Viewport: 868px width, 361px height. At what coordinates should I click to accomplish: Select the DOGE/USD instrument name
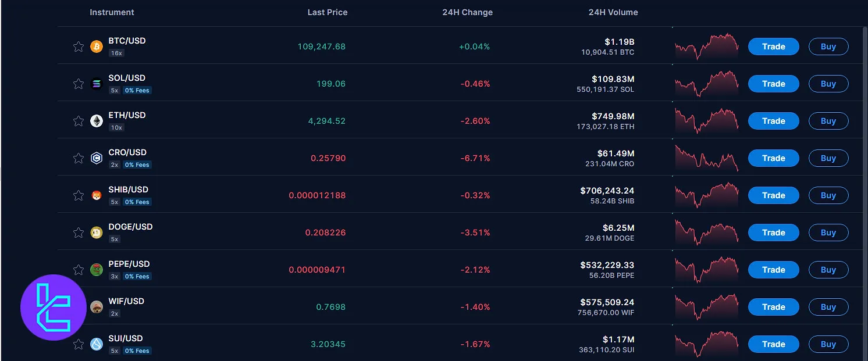click(130, 227)
